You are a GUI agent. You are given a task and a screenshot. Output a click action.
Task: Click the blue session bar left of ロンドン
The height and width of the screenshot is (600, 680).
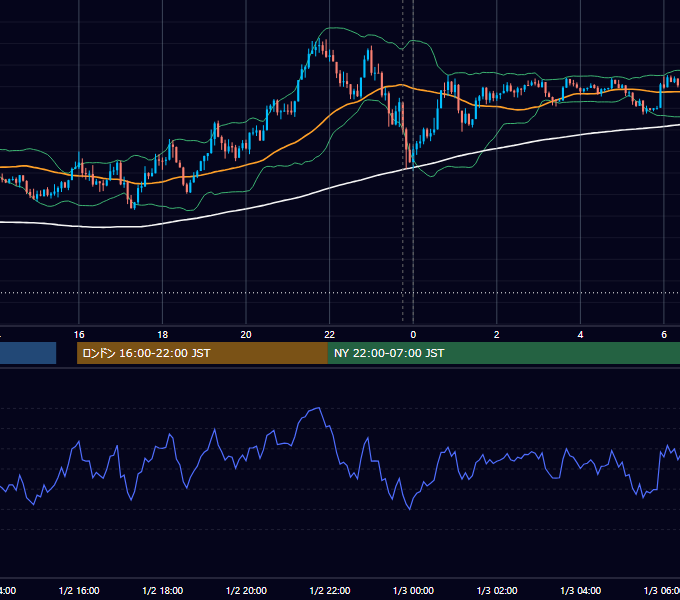[28, 353]
